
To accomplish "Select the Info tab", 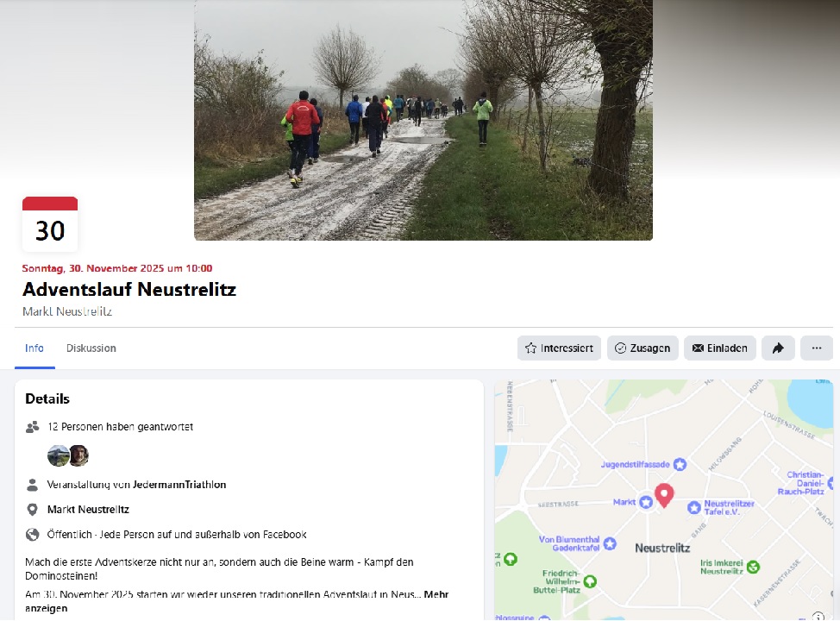I will pos(34,348).
